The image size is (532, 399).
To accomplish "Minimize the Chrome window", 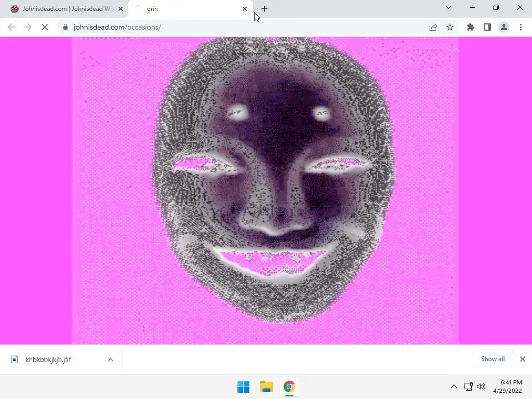I will [472, 7].
